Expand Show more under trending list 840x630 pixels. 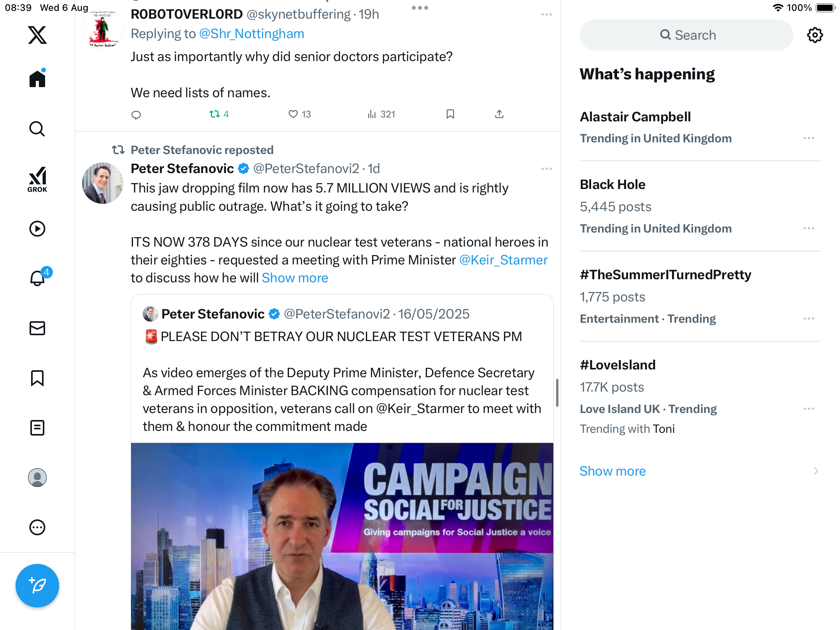[612, 471]
